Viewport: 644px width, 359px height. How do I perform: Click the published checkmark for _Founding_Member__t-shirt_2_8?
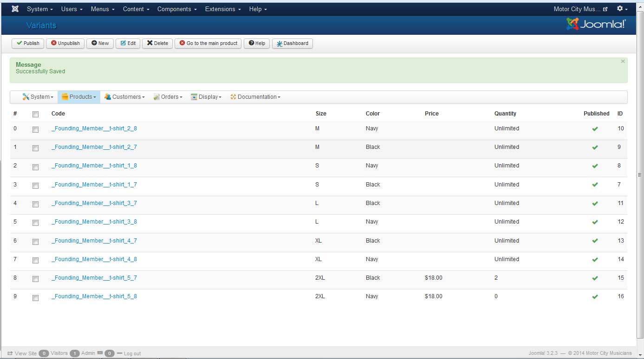pyautogui.click(x=595, y=129)
